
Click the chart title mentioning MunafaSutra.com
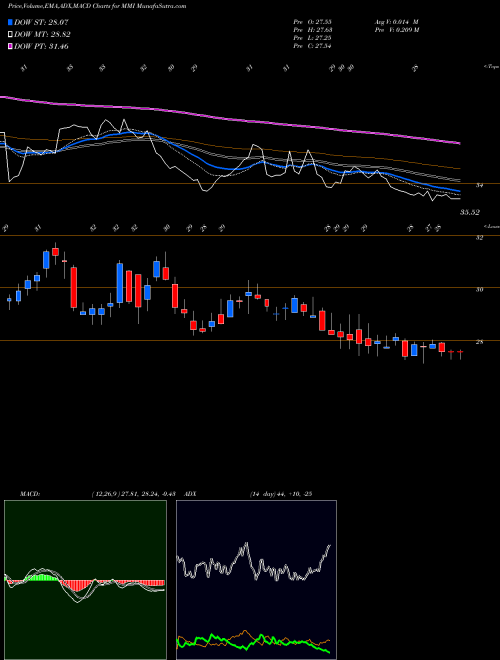click(x=97, y=6)
